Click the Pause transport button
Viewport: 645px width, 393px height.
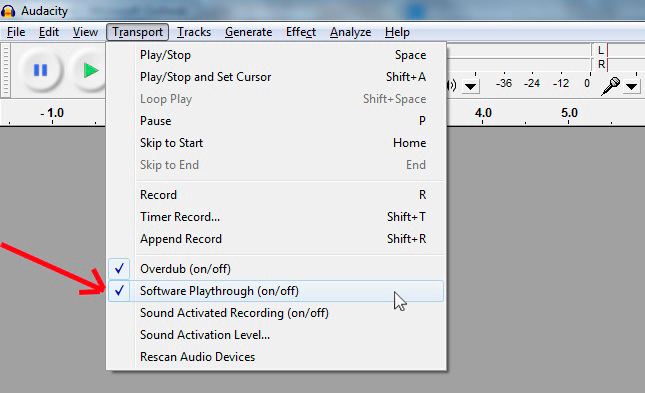click(x=40, y=70)
